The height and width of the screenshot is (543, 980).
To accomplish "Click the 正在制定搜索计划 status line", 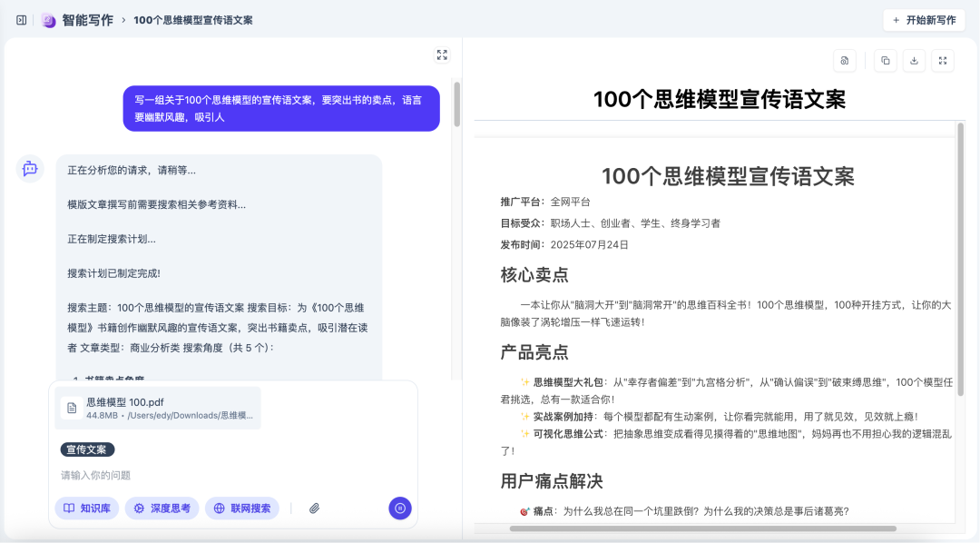I will [x=112, y=239].
